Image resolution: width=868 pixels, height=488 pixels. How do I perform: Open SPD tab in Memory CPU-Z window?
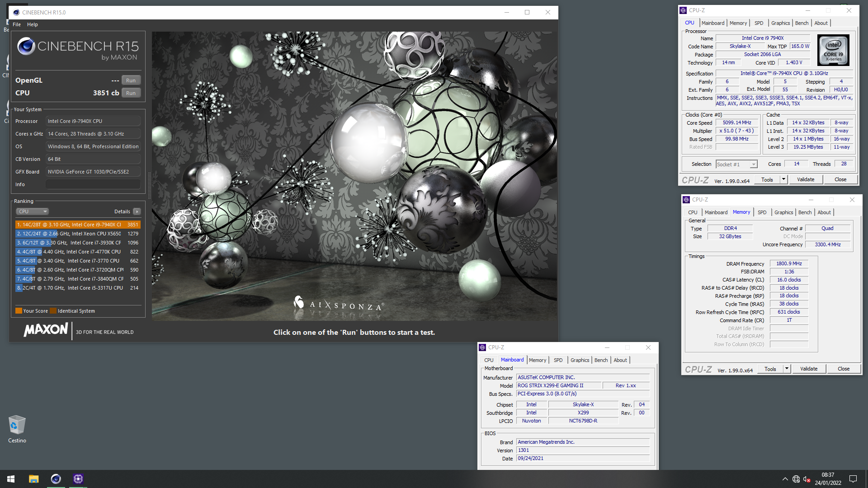[x=762, y=212]
